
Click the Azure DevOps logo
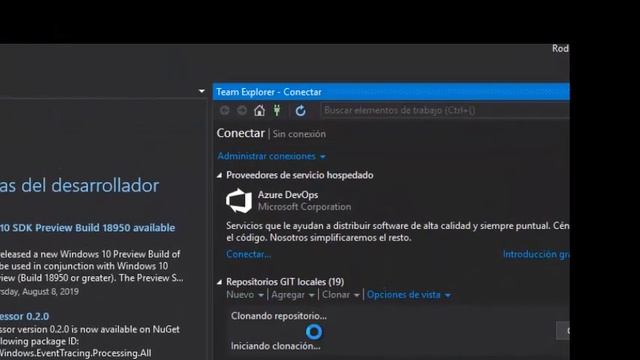tap(239, 200)
